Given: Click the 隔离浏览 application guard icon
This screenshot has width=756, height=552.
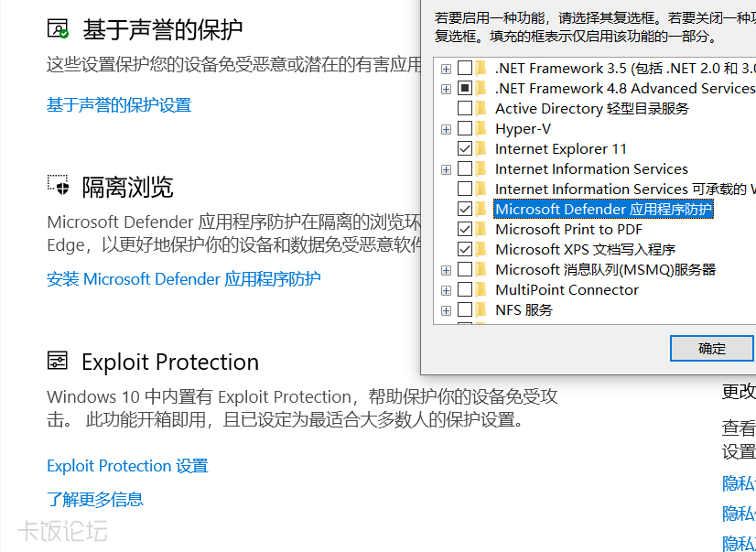Looking at the screenshot, I should tap(57, 186).
